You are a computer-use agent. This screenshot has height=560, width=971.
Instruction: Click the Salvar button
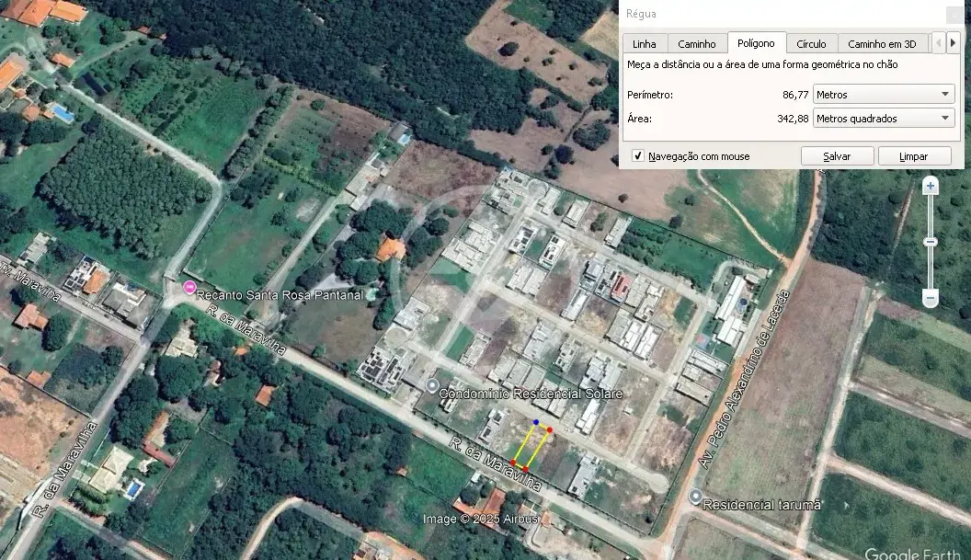[x=837, y=156]
